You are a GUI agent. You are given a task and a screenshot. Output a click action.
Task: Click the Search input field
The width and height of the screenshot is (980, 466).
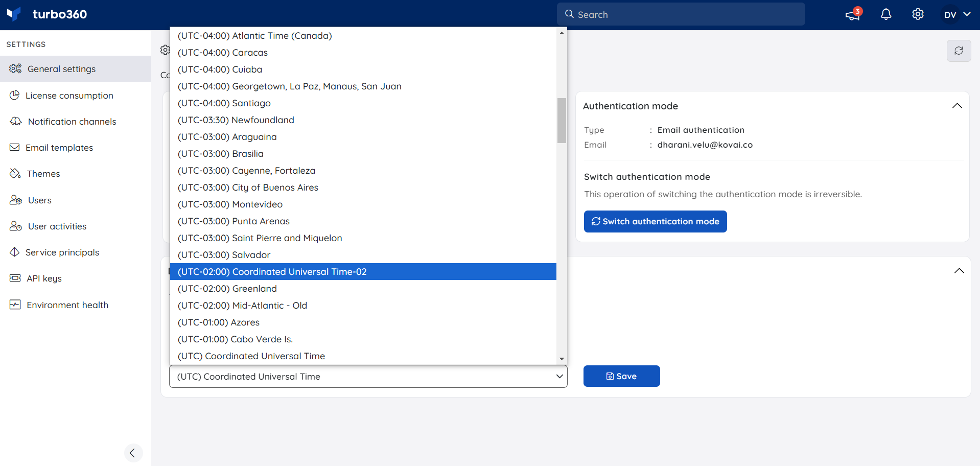tap(681, 14)
